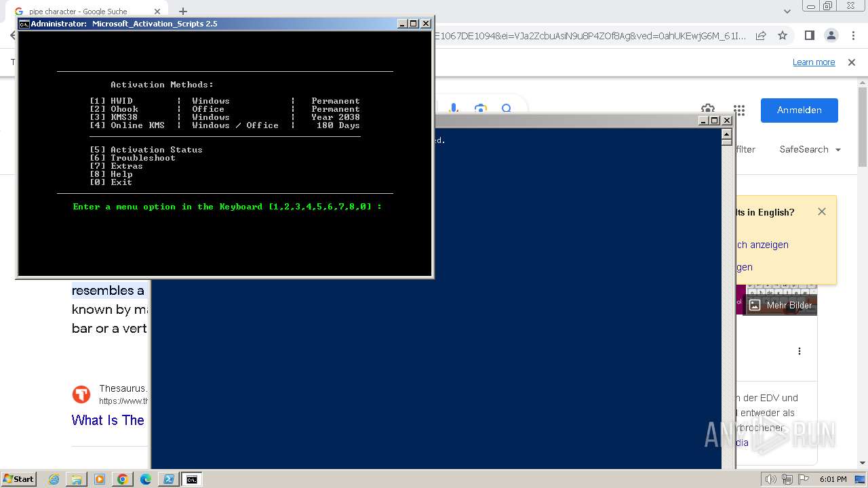868x488 pixels.
Task: Bookmark this page with the star
Action: (x=783, y=36)
